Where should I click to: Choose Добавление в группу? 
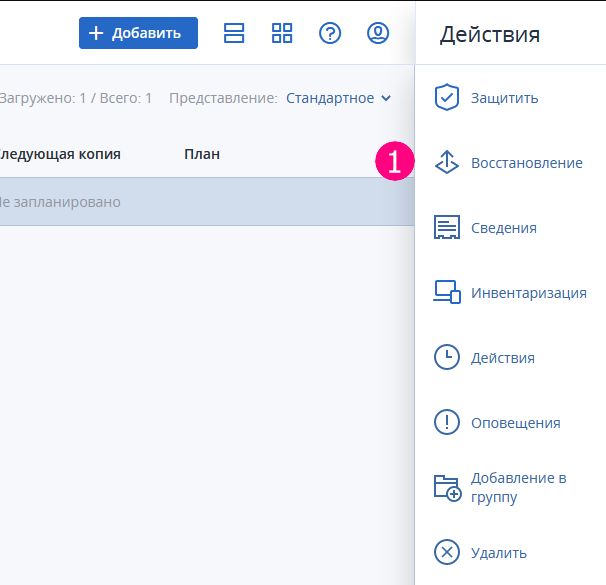(x=519, y=487)
